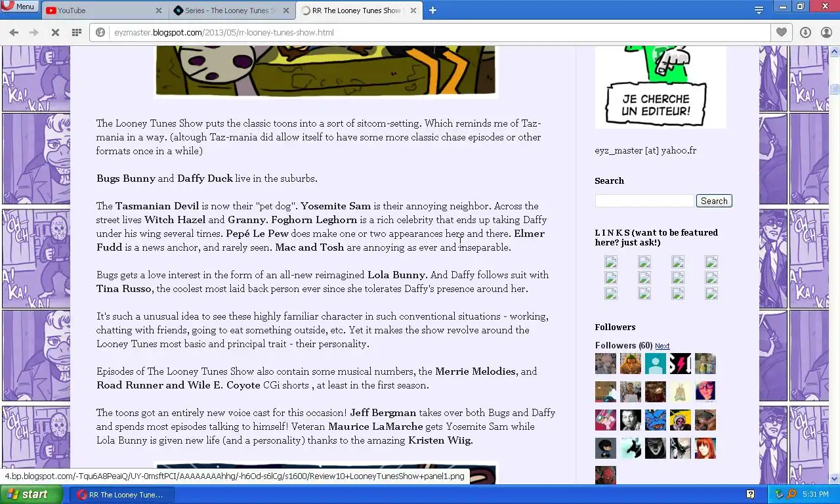840x504 pixels.
Task: Click the bold name Jeff Bergman
Action: (x=383, y=413)
